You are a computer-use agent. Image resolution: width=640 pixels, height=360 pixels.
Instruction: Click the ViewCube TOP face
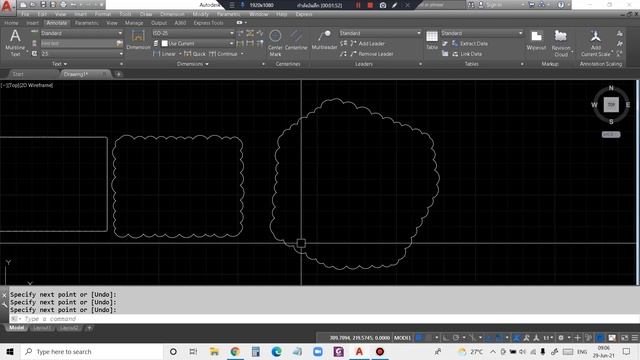point(611,105)
